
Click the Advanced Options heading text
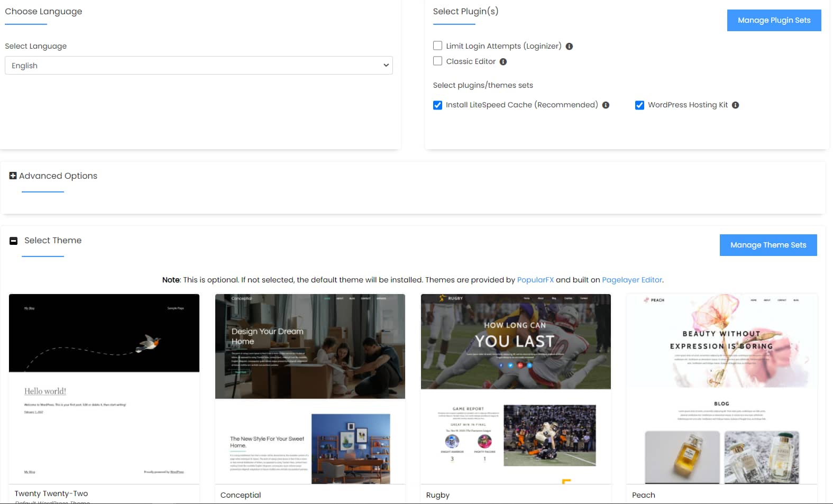point(58,176)
